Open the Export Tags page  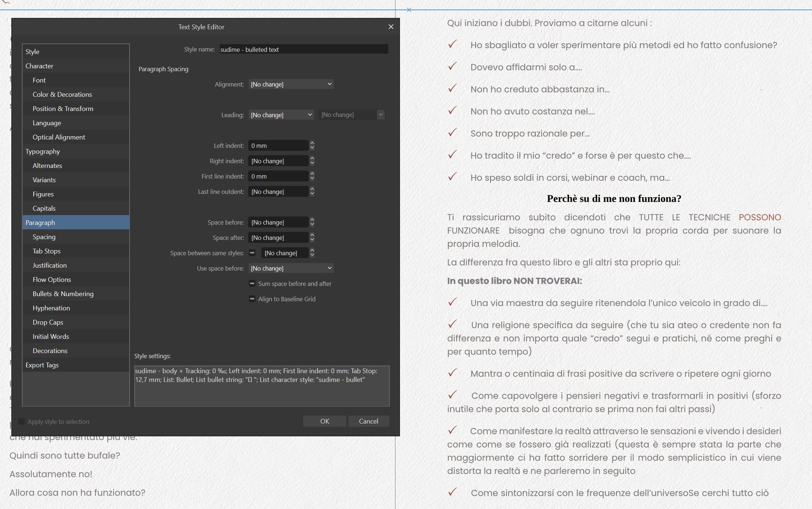(x=76, y=365)
